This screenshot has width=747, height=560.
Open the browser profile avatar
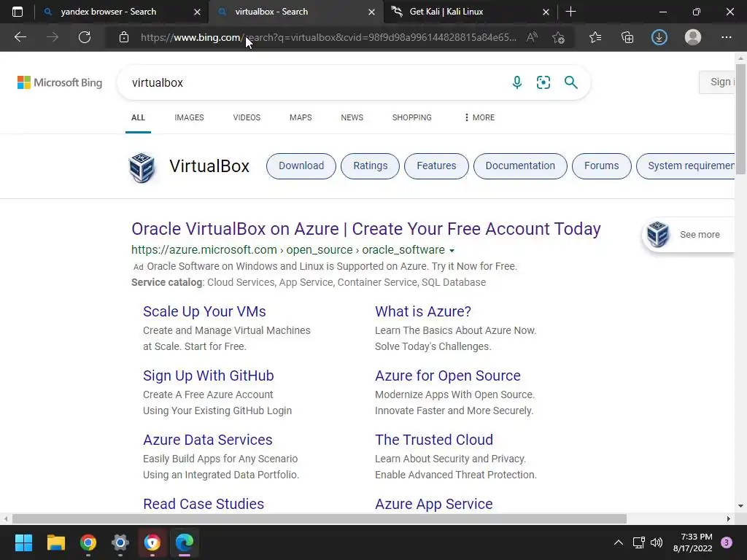click(x=693, y=37)
